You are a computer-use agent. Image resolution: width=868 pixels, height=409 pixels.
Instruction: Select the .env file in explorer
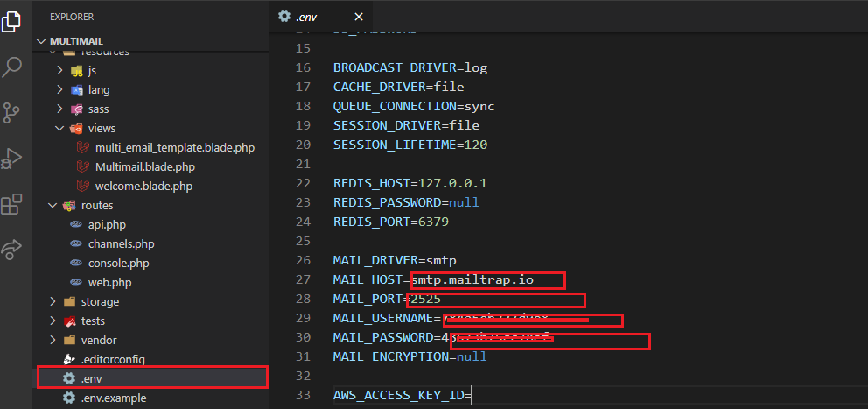point(96,378)
